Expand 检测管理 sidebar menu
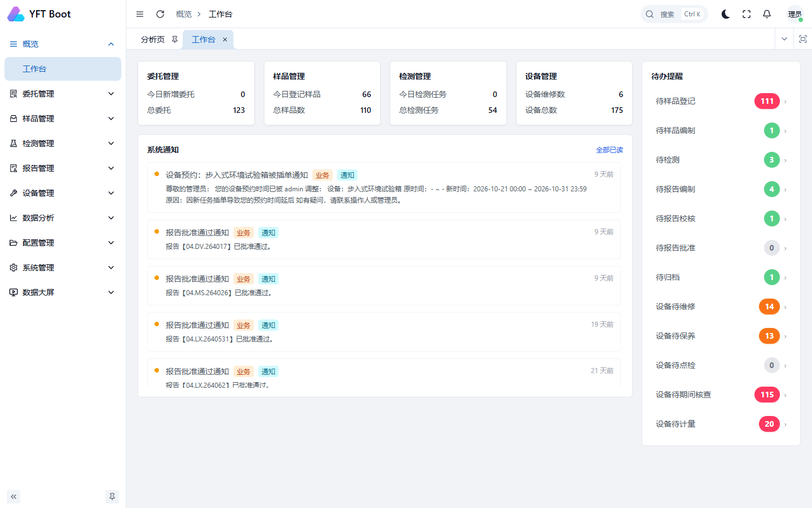 tap(63, 143)
